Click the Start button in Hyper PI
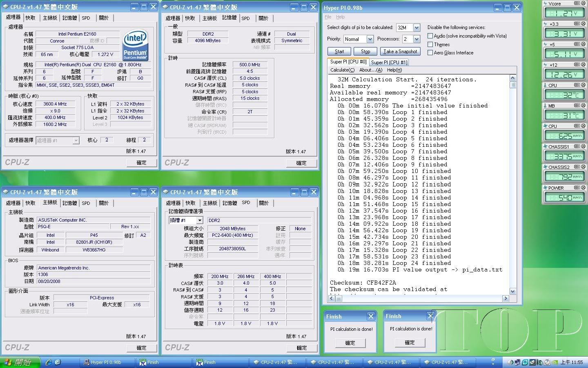The width and height of the screenshot is (588, 368). click(339, 52)
